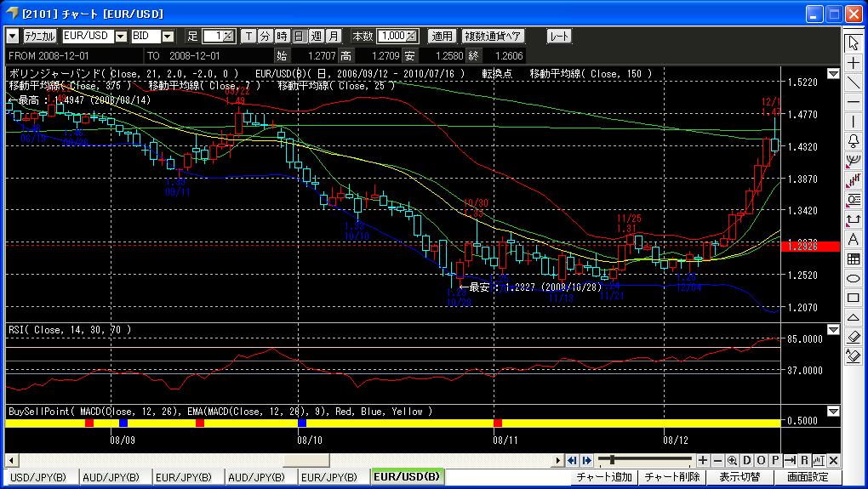Image resolution: width=868 pixels, height=489 pixels.
Task: Select the vertical line drawing tool
Action: coord(853,122)
